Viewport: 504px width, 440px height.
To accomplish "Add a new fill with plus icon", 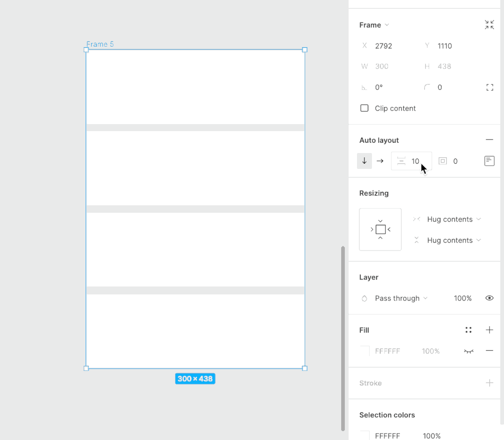I will click(489, 330).
